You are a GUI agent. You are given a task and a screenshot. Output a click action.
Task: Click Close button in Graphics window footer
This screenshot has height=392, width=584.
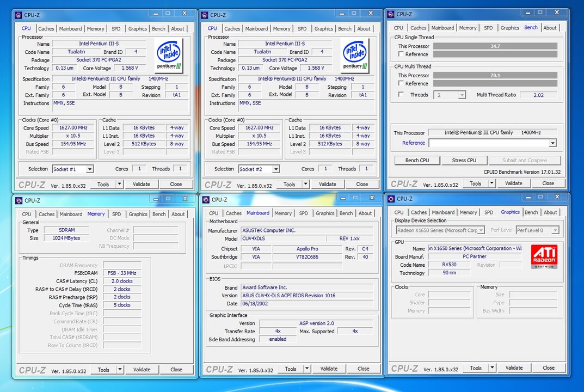549,368
